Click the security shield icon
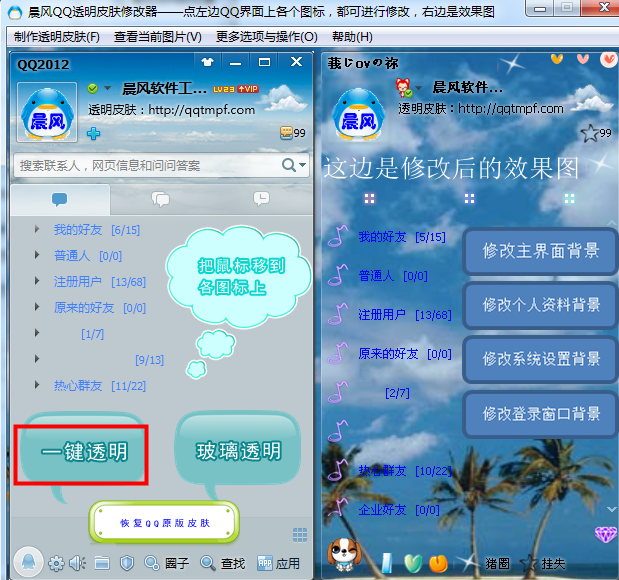Viewport: 619px width, 580px height. click(127, 563)
